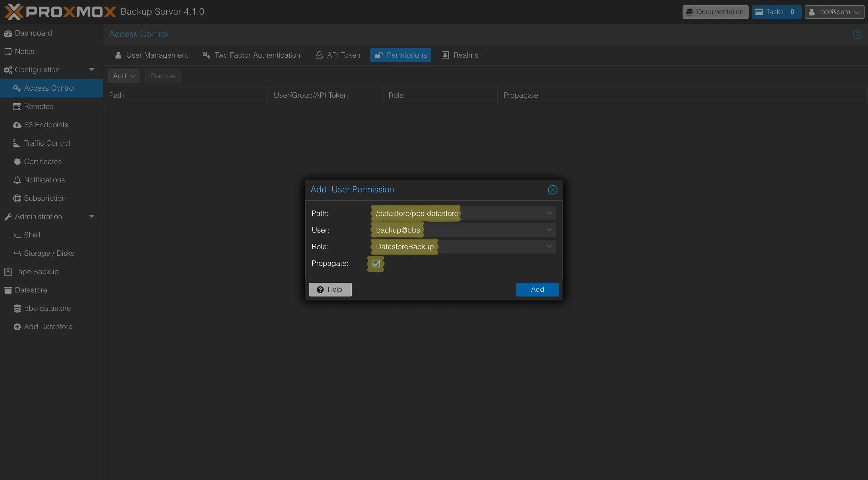Click the dialog Help button
The height and width of the screenshot is (480, 868).
(x=330, y=290)
